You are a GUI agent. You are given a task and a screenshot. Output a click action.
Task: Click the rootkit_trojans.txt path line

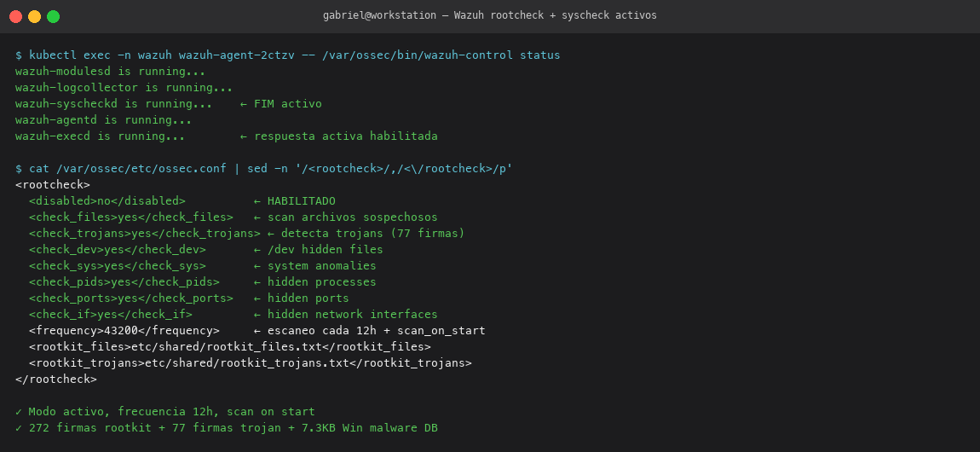pos(250,364)
